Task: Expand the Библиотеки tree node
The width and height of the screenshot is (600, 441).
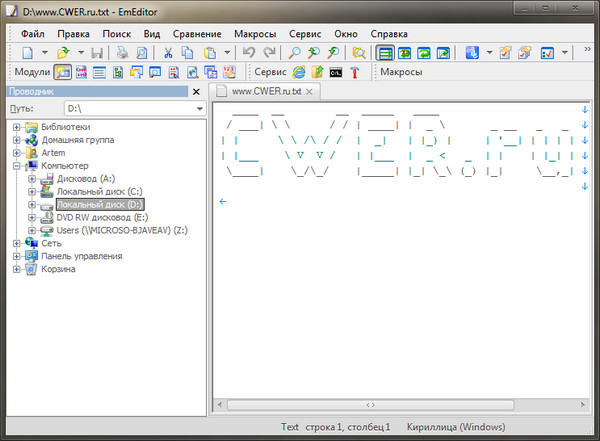Action: [17, 127]
